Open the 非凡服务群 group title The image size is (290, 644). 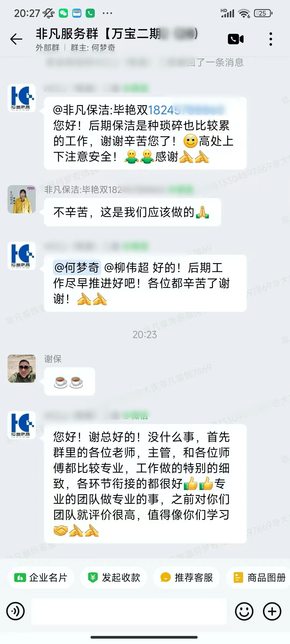[x=117, y=34]
